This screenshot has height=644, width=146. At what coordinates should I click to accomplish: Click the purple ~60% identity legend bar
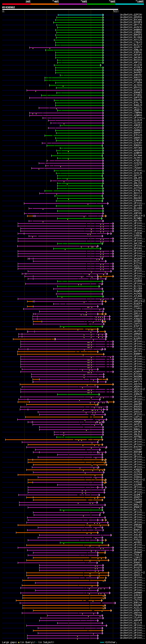click(x=73, y=4)
